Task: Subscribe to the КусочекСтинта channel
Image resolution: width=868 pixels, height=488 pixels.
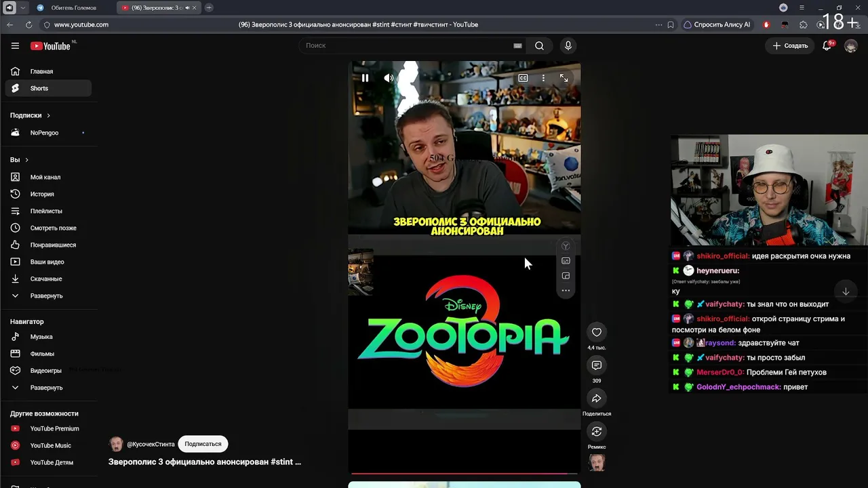Action: (203, 444)
